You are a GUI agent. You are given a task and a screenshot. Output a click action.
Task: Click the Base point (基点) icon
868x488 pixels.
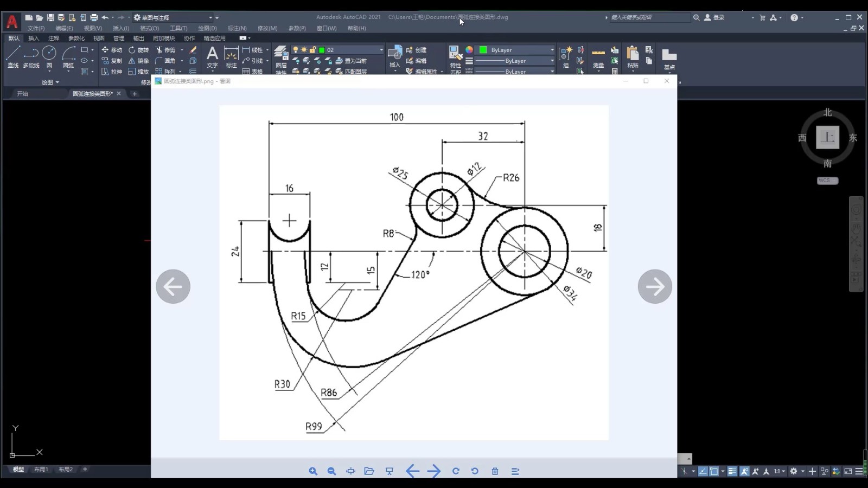click(x=669, y=59)
